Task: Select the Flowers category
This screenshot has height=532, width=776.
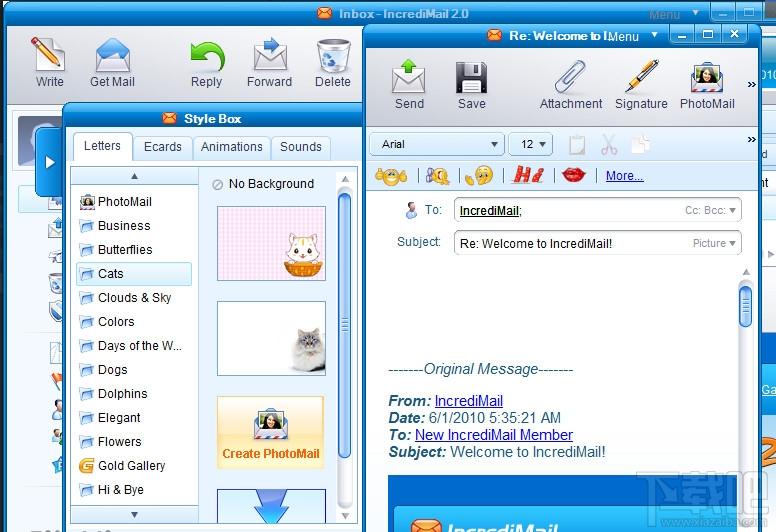Action: pos(134,442)
